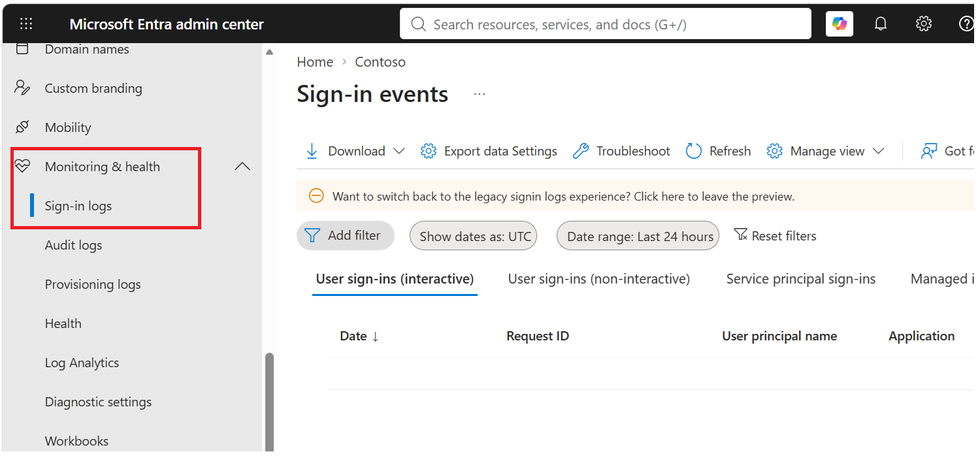Select Health in the sidebar

pyautogui.click(x=63, y=323)
